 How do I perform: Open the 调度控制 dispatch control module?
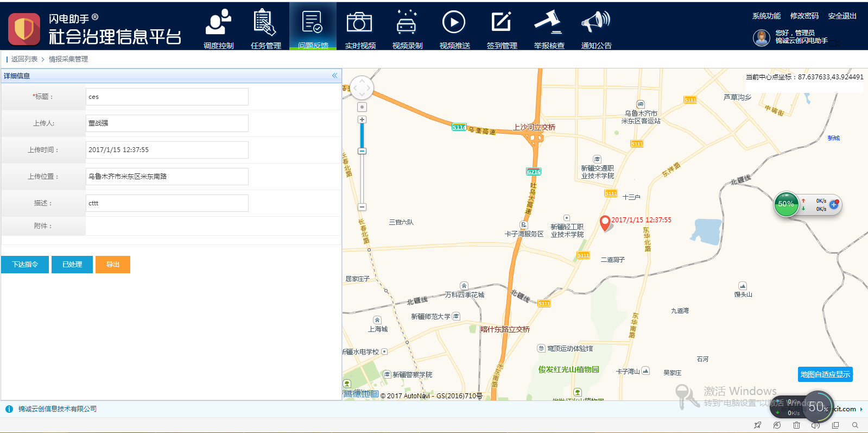218,28
